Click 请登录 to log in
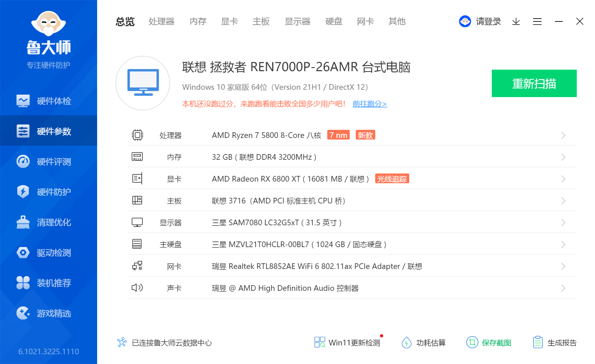Viewport: 595px width, 364px height. coord(489,21)
